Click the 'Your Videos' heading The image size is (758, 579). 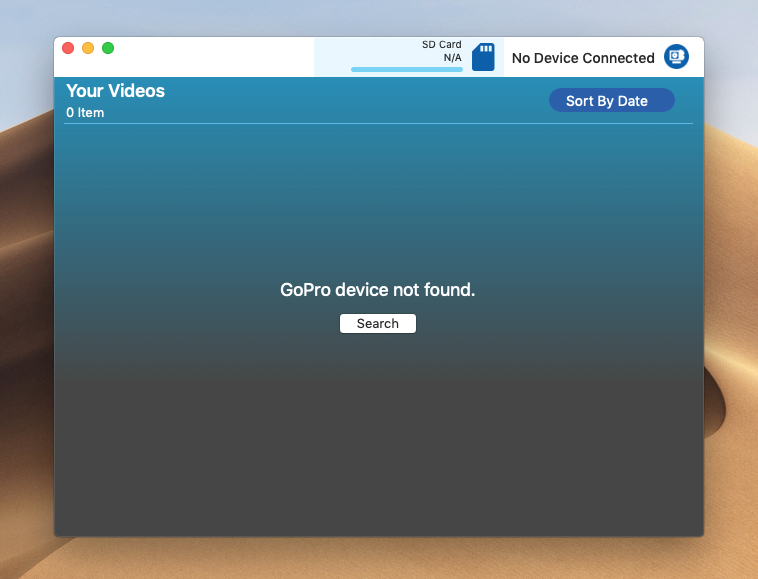click(116, 91)
